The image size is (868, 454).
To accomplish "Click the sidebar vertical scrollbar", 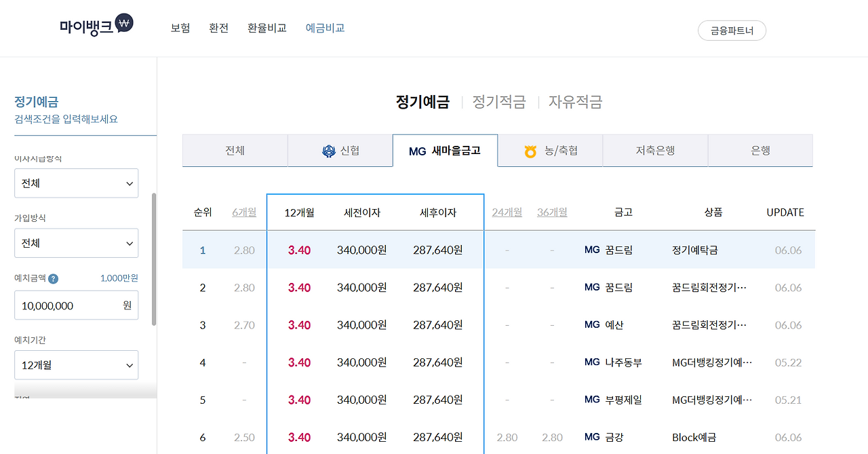I will (154, 259).
